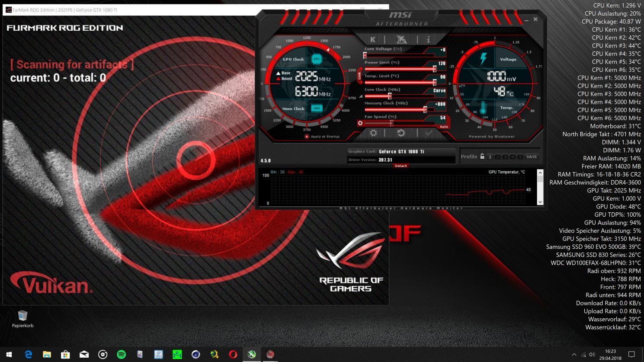Apply Afterburner settings with the checkmark icon
644x362 pixels.
point(429,133)
